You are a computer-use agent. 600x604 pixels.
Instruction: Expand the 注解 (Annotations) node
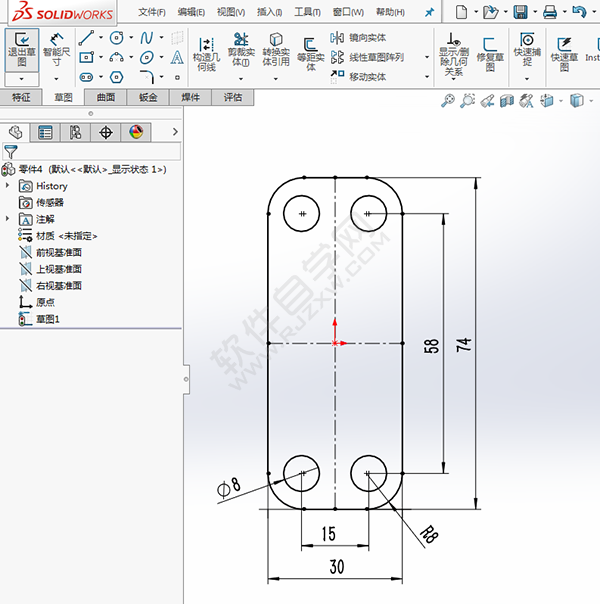click(7, 219)
